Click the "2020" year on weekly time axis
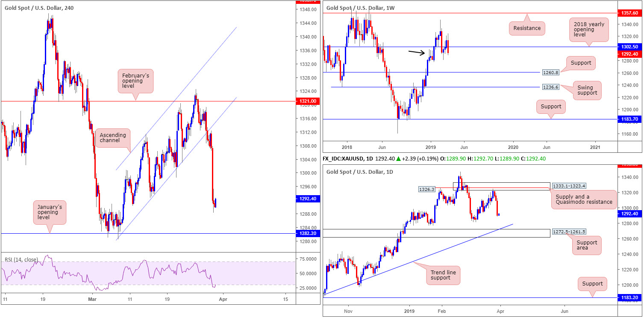Screen dimensions: 644x318 click(x=513, y=147)
